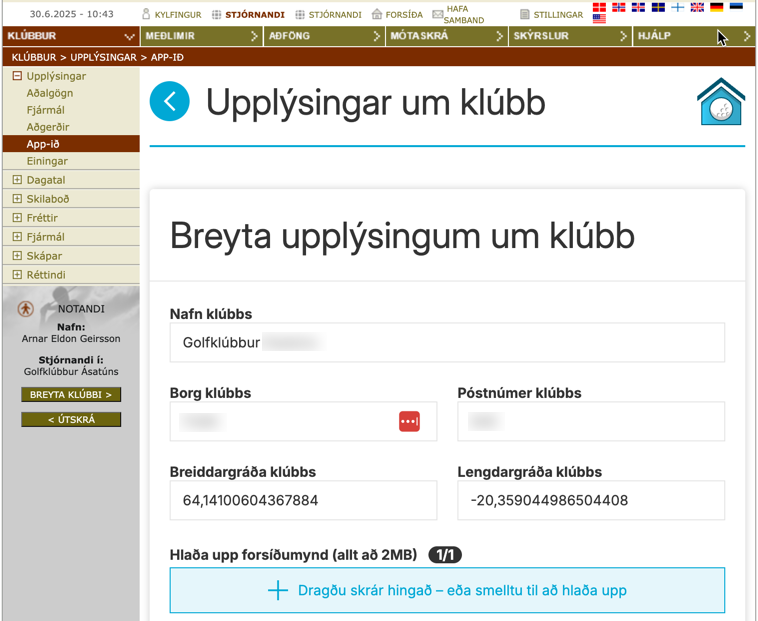
Task: Focus the Breiddargráða klúbbs latitude field
Action: point(303,500)
